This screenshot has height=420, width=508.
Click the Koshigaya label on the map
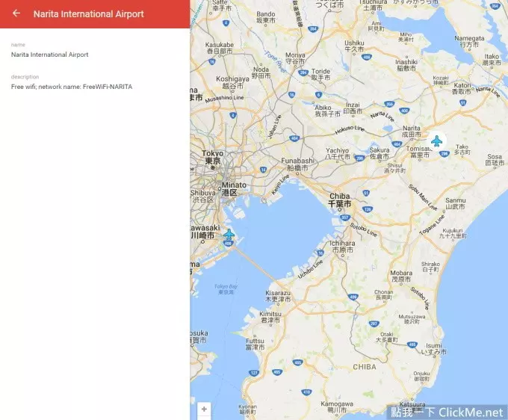click(x=232, y=82)
